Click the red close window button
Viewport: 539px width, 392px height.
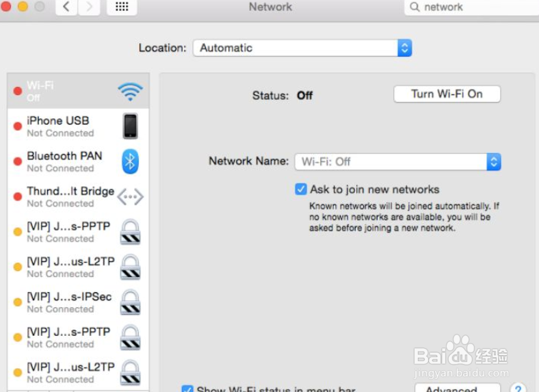[x=5, y=6]
